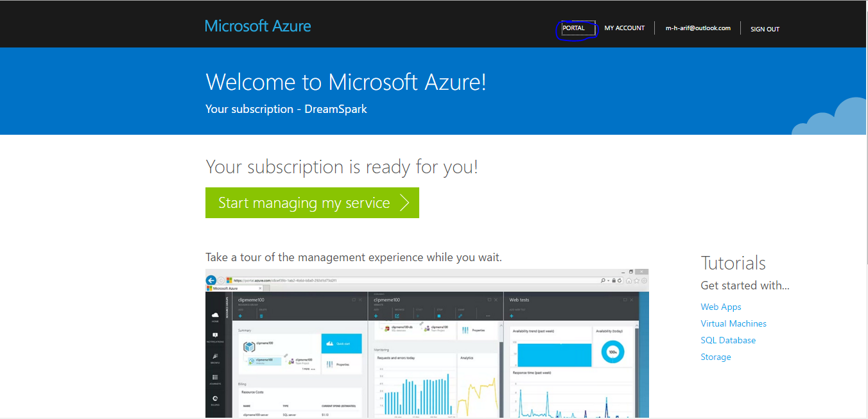The image size is (868, 419).
Task: Open the management tour screenshot image
Action: point(427,343)
